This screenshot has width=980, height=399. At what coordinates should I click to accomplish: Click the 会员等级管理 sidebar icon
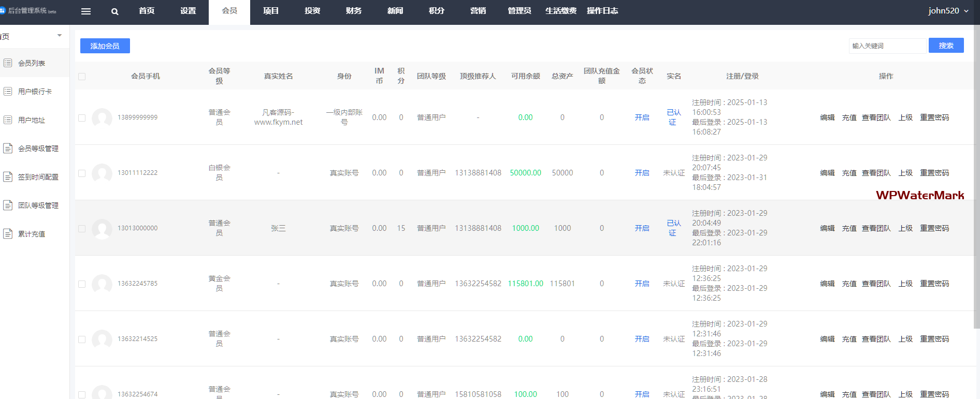coord(8,149)
